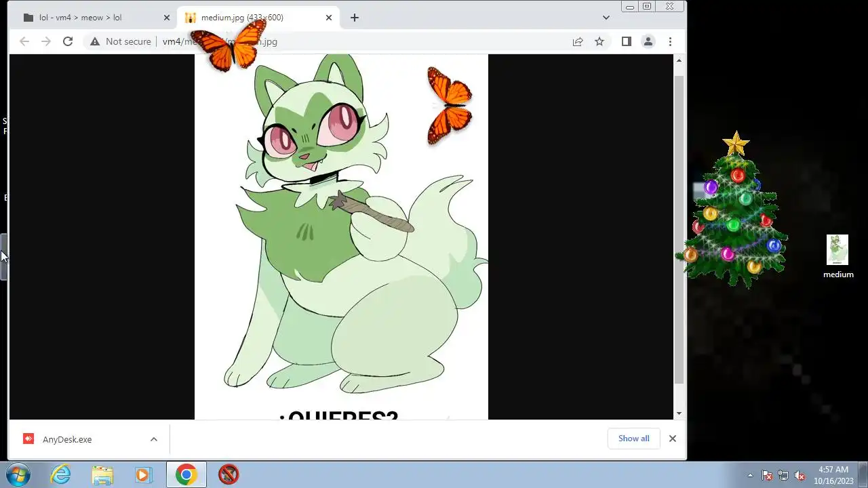
Task: Bookmark this page with star icon
Action: coord(599,41)
